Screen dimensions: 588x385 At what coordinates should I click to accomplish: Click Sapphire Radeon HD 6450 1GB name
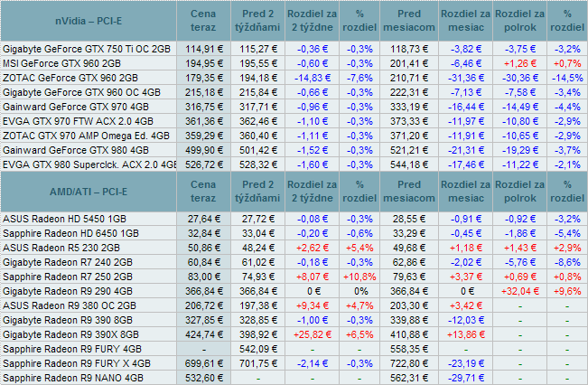[x=70, y=233]
